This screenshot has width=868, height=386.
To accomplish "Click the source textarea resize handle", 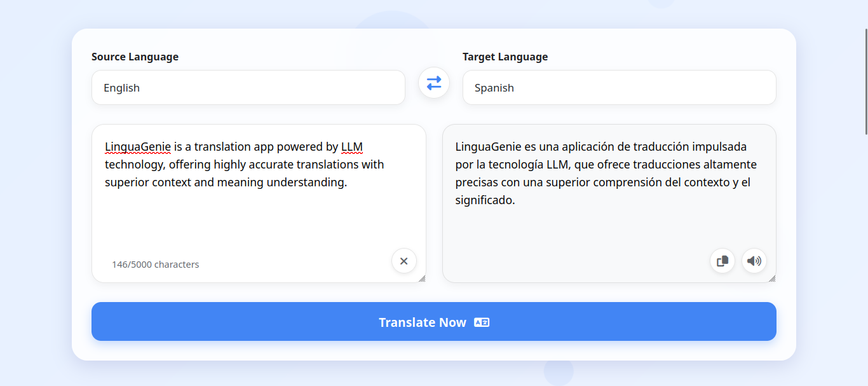I will (422, 279).
